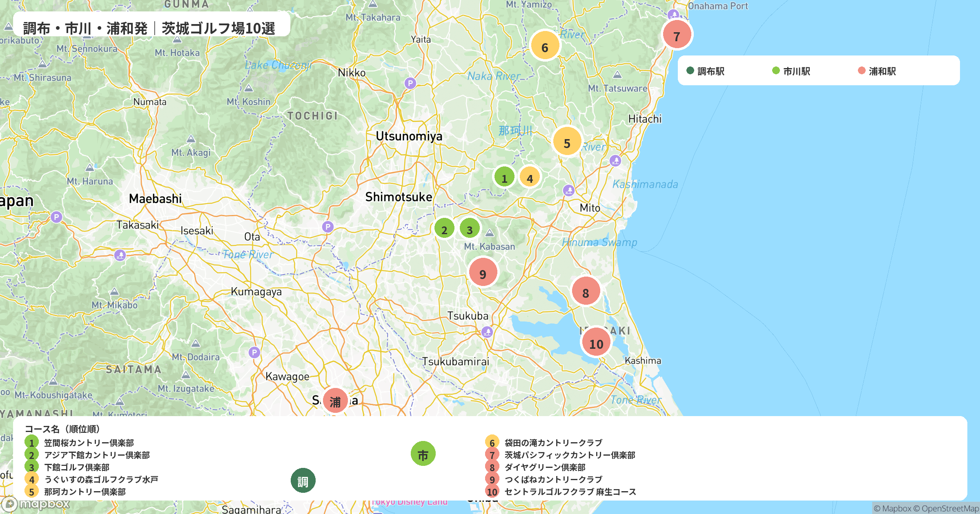Click the purple park icon near Tsukuba
980x514 pixels.
pyautogui.click(x=487, y=332)
